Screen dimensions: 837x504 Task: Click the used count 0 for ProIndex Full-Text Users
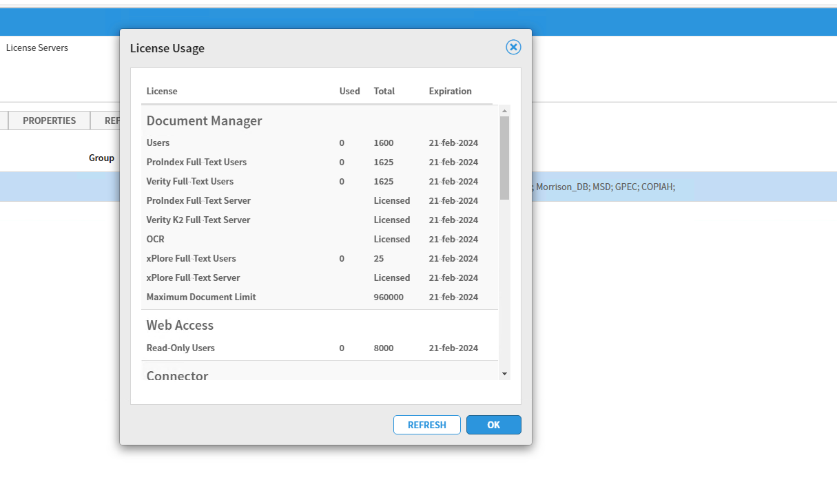tap(342, 162)
